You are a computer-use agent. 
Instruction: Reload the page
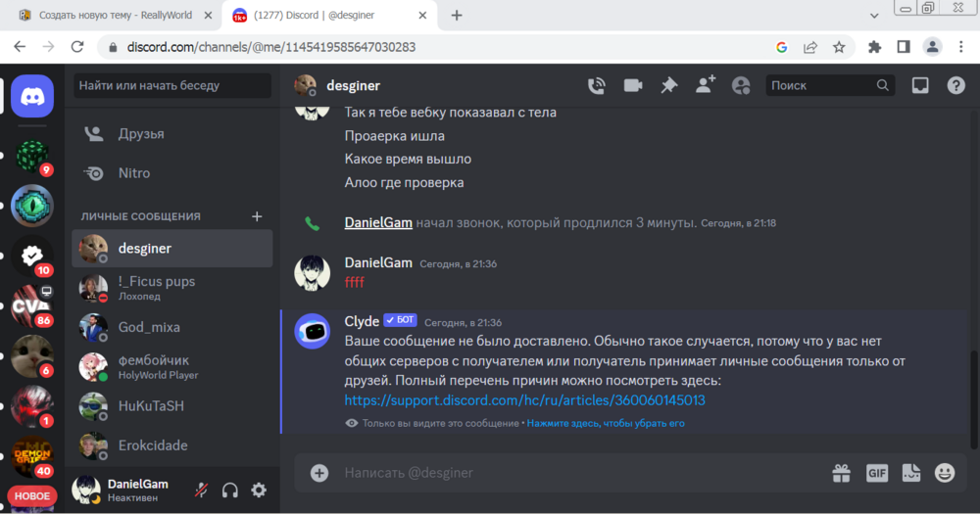pyautogui.click(x=76, y=47)
